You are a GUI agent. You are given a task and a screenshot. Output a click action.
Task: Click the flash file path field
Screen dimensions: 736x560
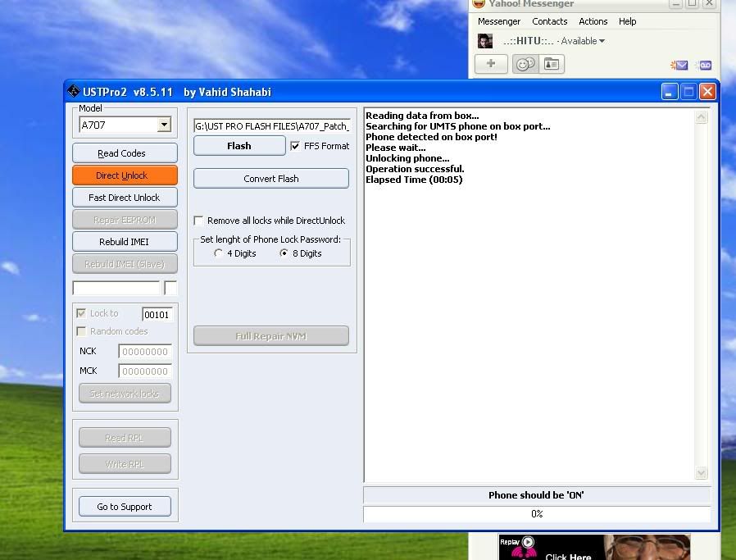pos(272,125)
